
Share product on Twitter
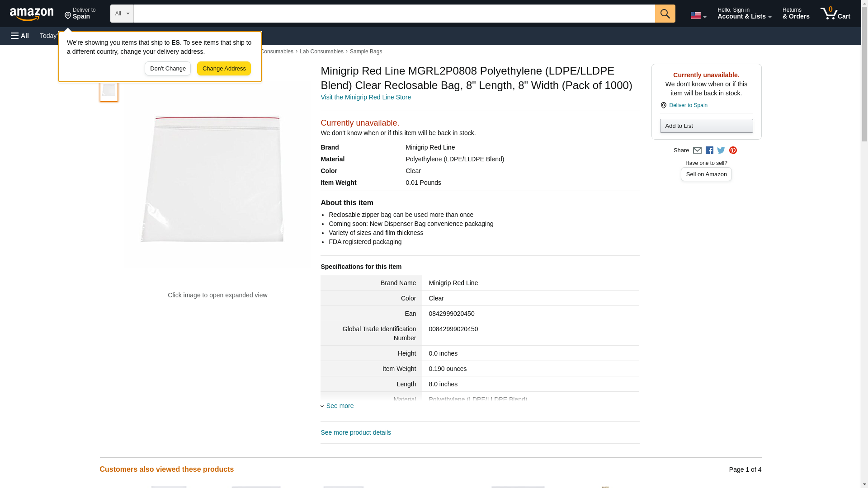click(721, 150)
